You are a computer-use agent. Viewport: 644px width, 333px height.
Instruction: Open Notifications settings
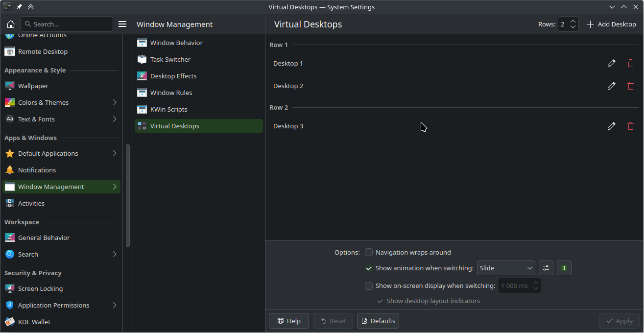pyautogui.click(x=61, y=170)
